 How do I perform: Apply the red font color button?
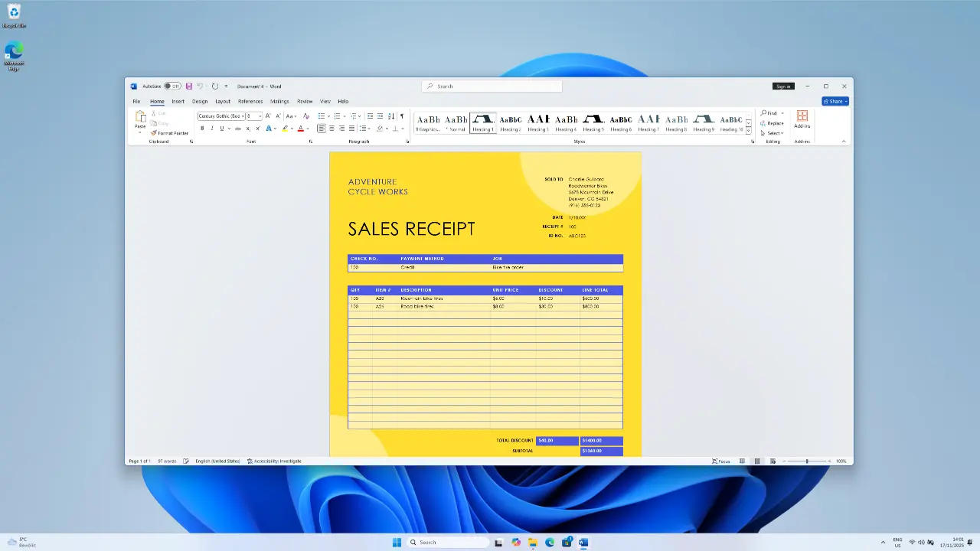point(300,129)
